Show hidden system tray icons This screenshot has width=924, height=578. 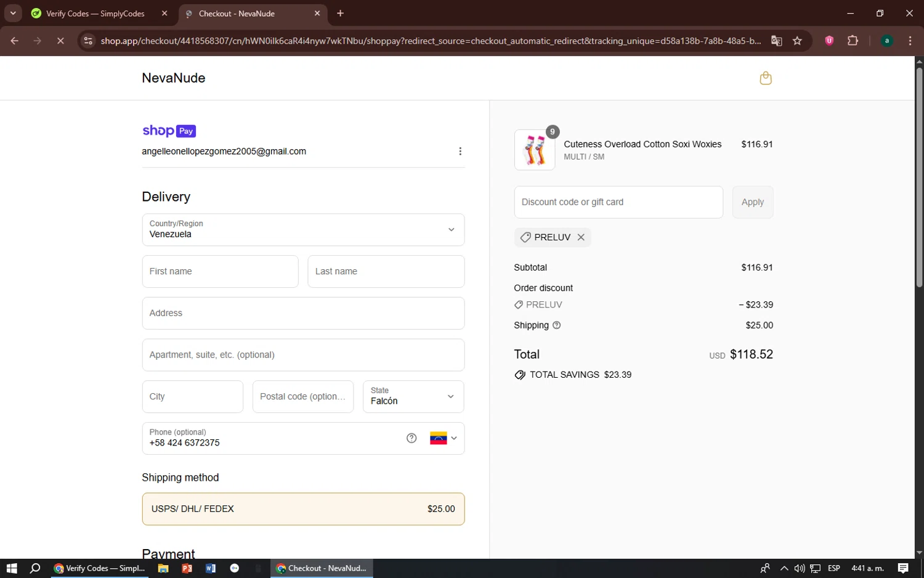[x=784, y=568]
